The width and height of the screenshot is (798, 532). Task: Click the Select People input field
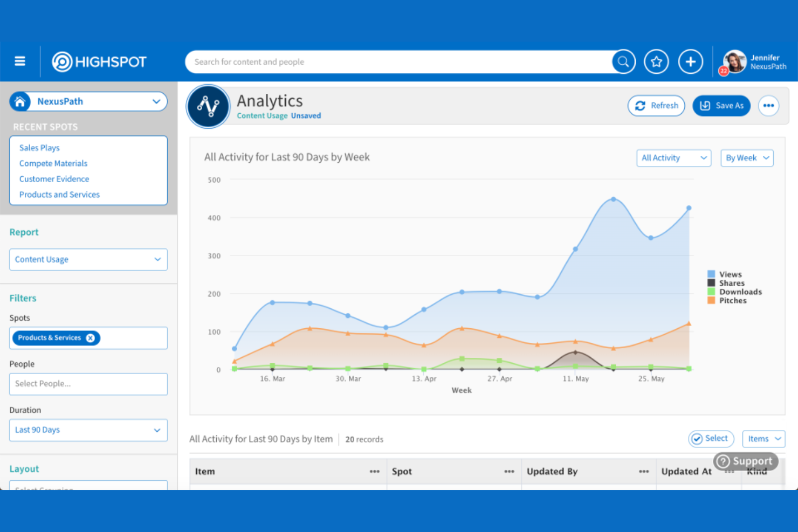pyautogui.click(x=88, y=384)
